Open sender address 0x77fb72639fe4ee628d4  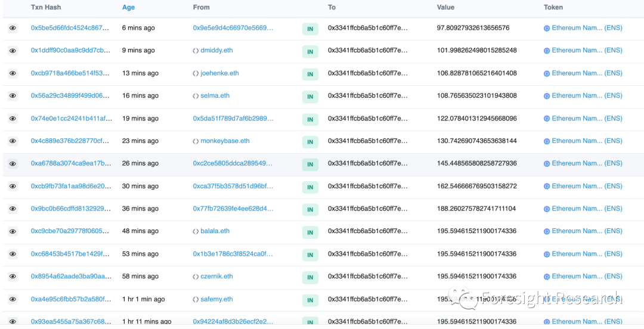tap(233, 208)
